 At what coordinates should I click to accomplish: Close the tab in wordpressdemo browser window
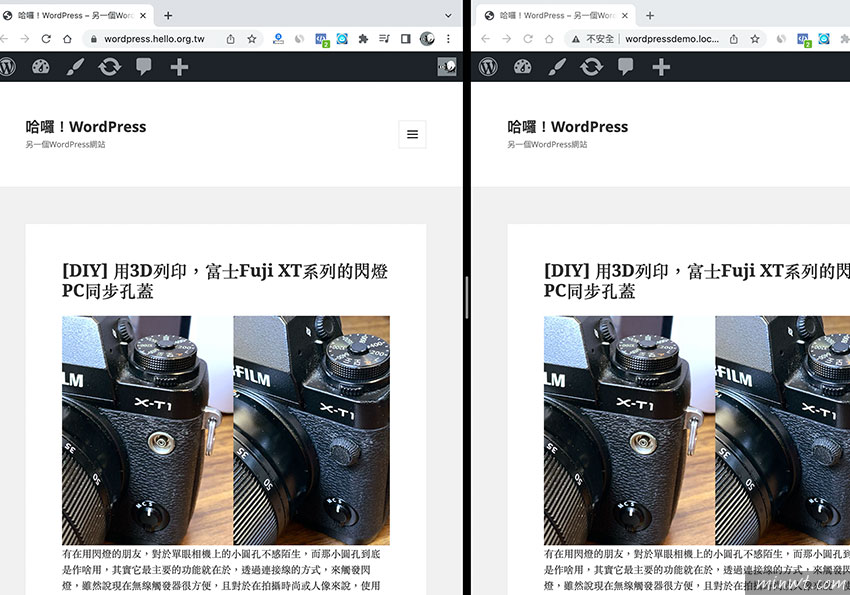(624, 16)
